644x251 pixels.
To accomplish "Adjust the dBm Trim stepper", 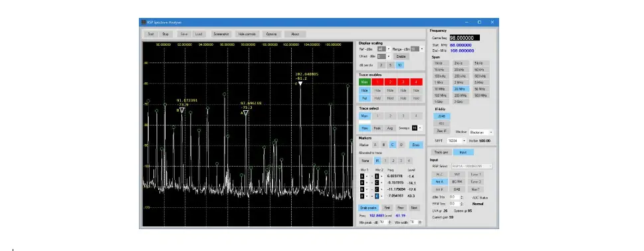I will (461, 197).
